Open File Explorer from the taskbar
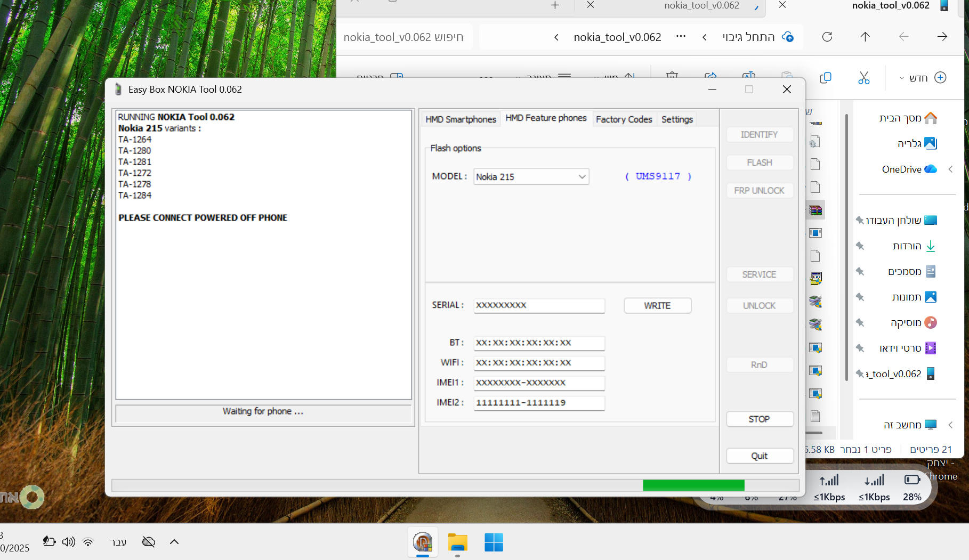 [x=457, y=542]
